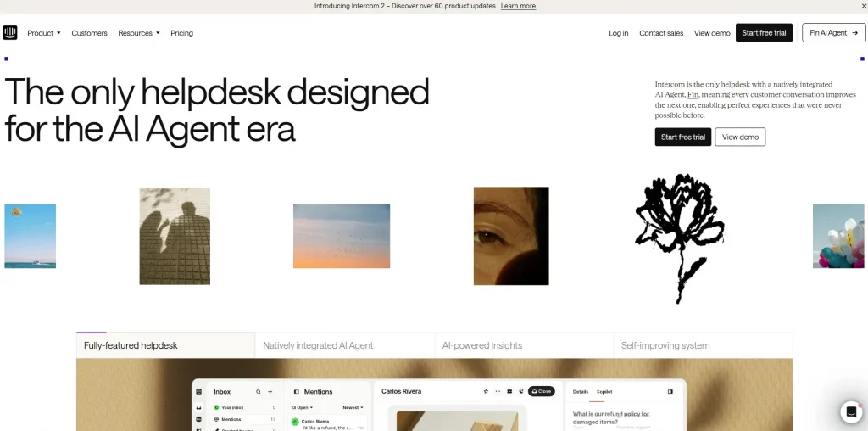Click the green avatar on Carlos Rivera message
Viewport: 868px width, 431px height.
(x=295, y=423)
